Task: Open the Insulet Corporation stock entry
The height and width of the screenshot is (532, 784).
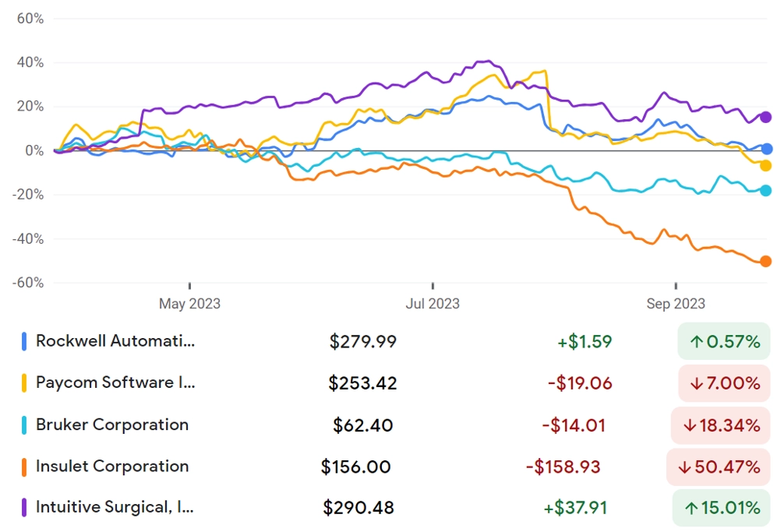Action: [395, 467]
